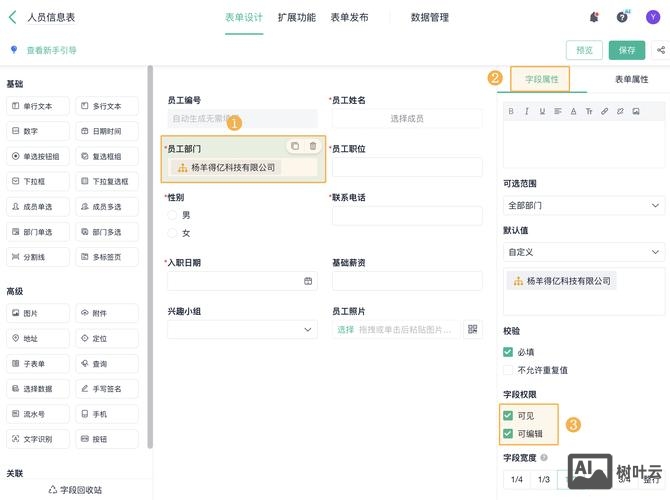This screenshot has width=670, height=500.
Task: Add a 单行文本 field component
Action: coord(38,106)
